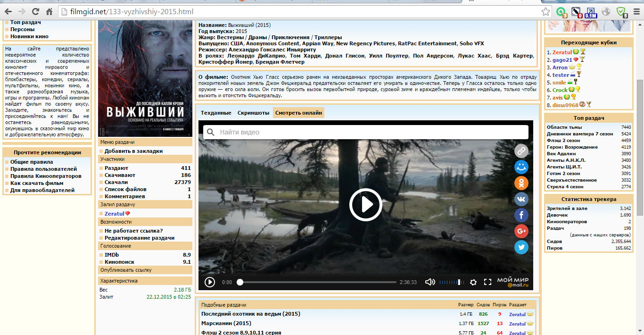Image resolution: width=644 pixels, height=335 pixels.
Task: Open the Топ раздач menu link
Action: coord(25,22)
